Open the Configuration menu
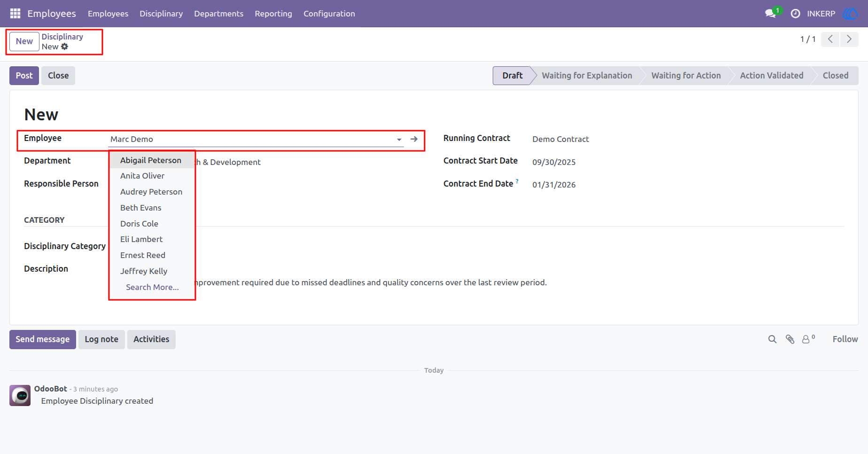Viewport: 868px width, 454px height. [329, 14]
